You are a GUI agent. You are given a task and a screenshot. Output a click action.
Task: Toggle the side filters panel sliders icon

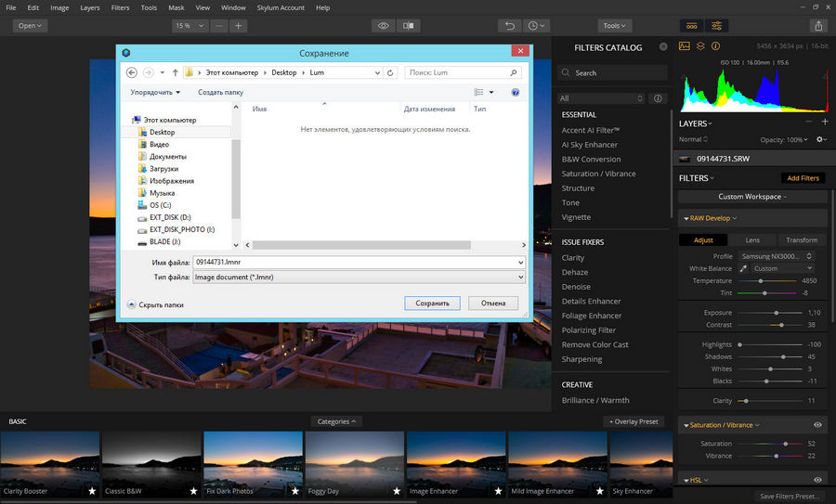(716, 26)
